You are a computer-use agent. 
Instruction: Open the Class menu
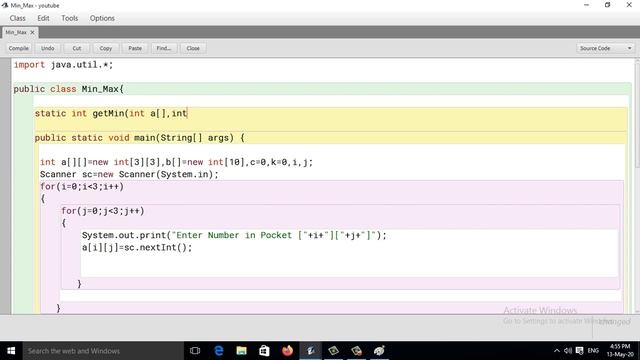click(18, 18)
